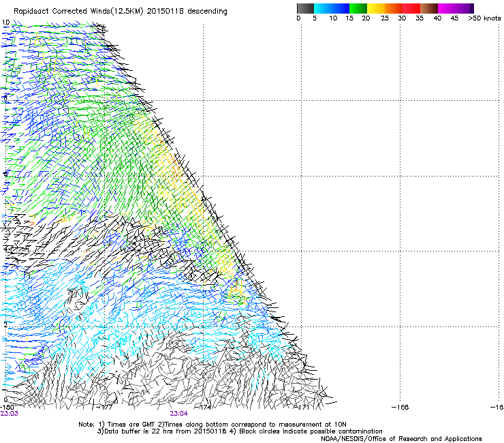Image resolution: width=504 pixels, height=443 pixels.
Task: Select the word "descending" in the title
Action: [x=207, y=12]
